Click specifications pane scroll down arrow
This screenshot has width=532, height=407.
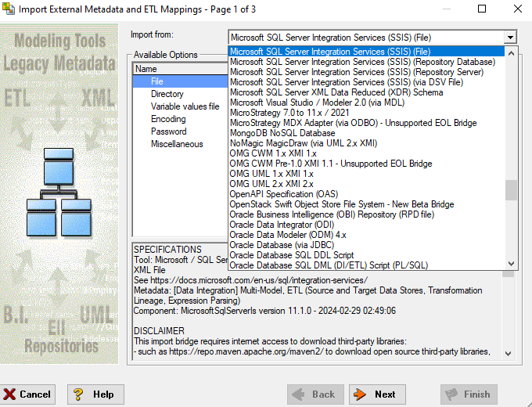coord(508,353)
